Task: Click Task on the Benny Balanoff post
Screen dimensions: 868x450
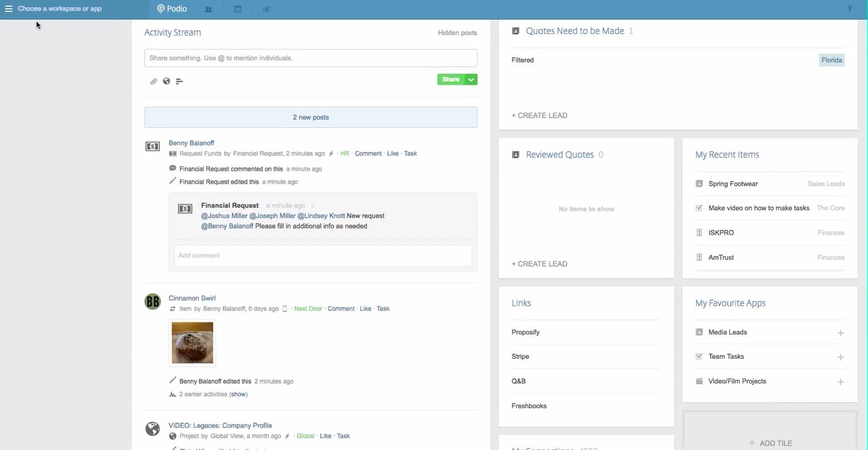Action: (410, 154)
